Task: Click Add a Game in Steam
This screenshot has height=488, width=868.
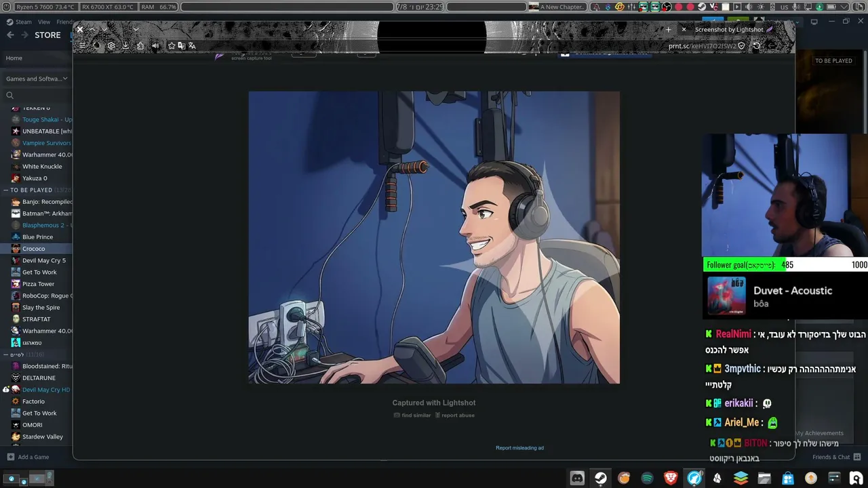Action: (28, 457)
